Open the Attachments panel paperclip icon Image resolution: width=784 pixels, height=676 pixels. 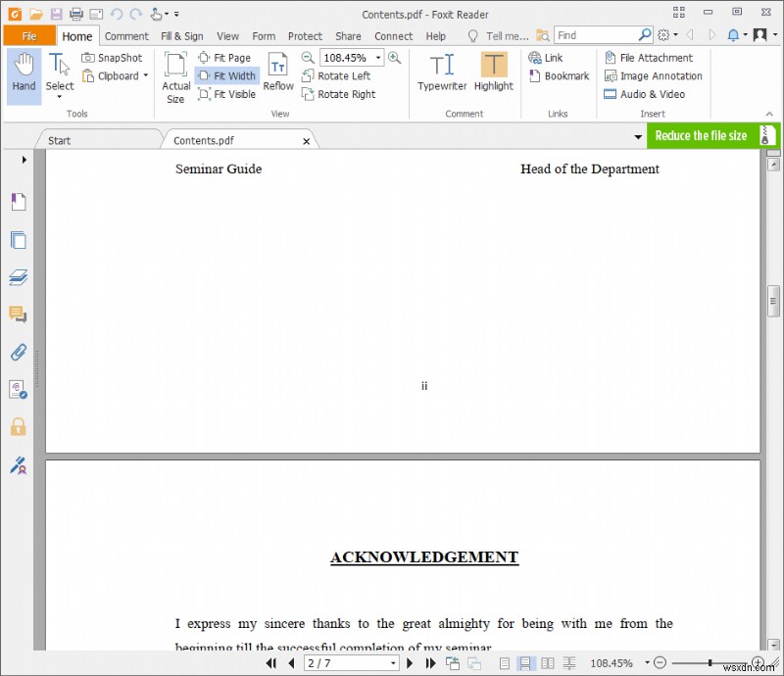pyautogui.click(x=18, y=353)
